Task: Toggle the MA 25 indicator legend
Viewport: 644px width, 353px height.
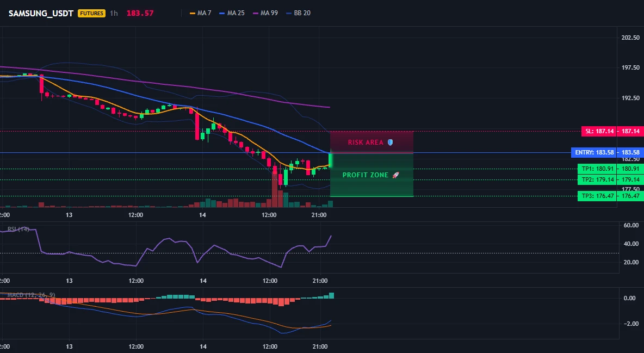Action: click(x=232, y=13)
